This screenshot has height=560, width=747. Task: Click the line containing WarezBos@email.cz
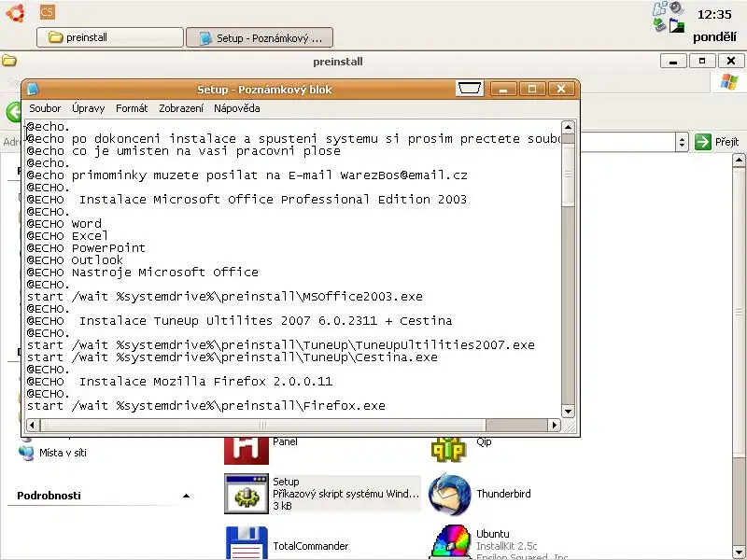click(247, 175)
